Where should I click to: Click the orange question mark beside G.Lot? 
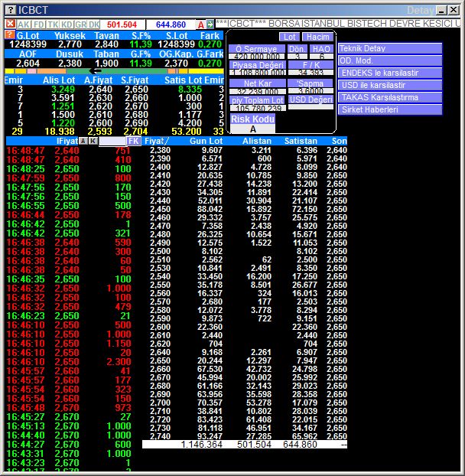10,34
